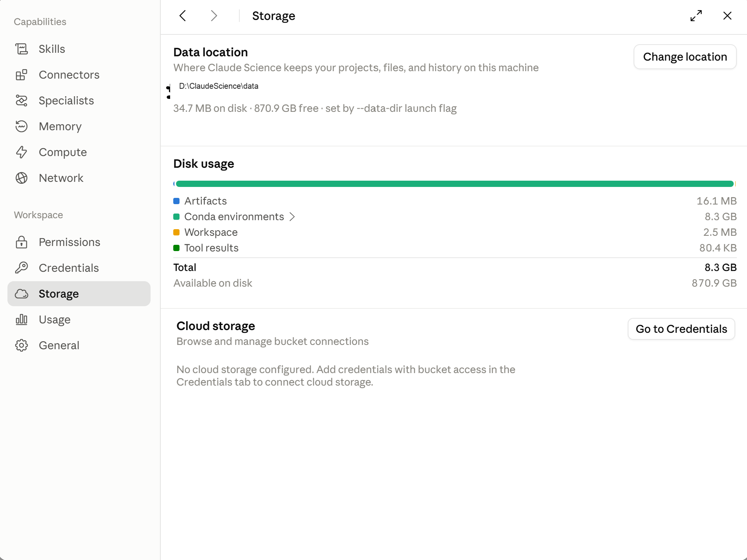Click the Artifacts row label

pos(205,201)
